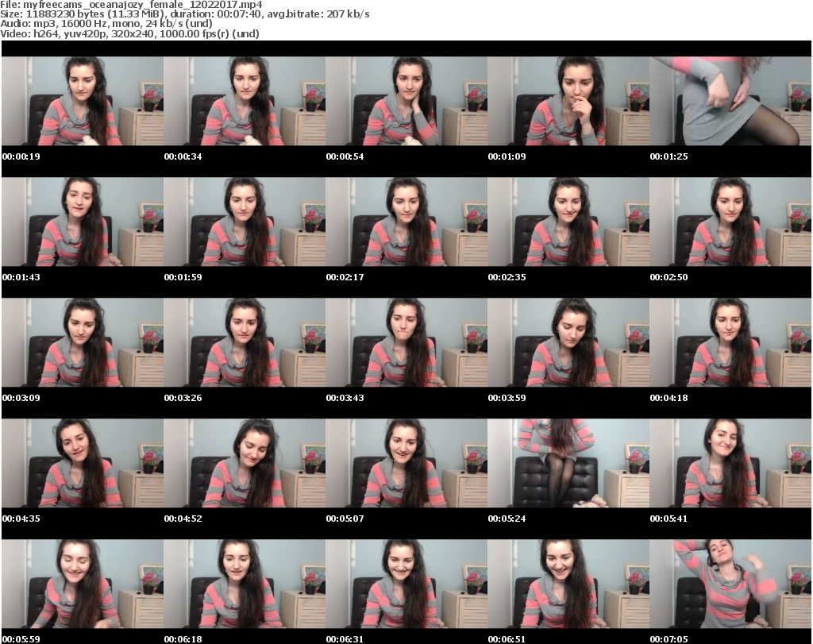
Task: Select the thumbnail frame at 00:05:41
Action: tap(730, 463)
